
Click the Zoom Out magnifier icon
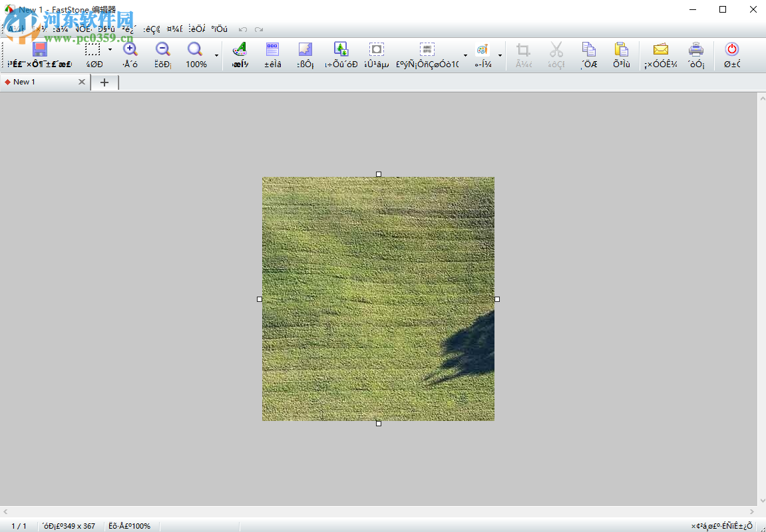(x=162, y=50)
